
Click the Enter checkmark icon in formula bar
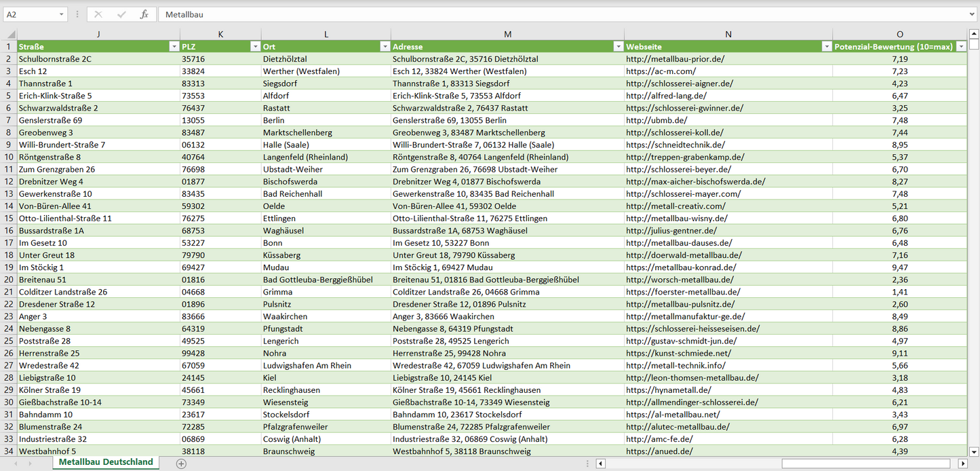pyautogui.click(x=121, y=14)
